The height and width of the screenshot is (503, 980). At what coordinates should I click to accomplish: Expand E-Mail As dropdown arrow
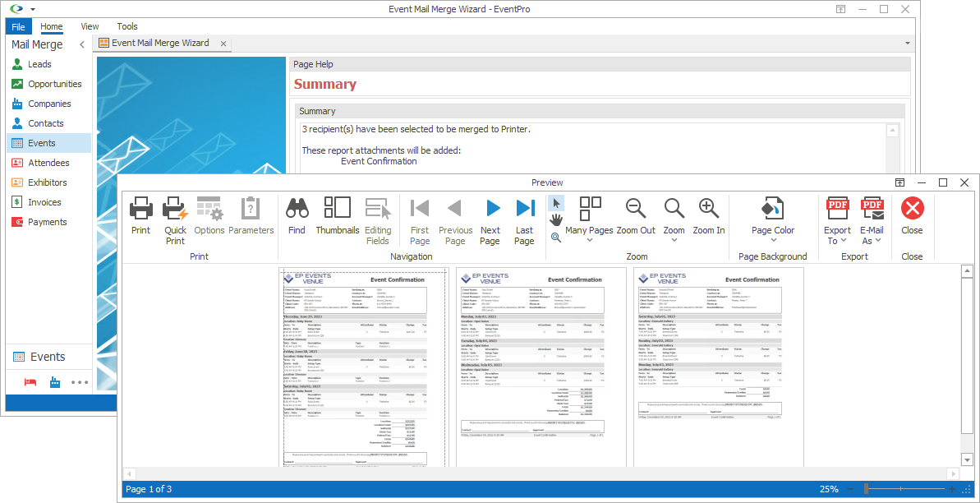pyautogui.click(x=879, y=240)
